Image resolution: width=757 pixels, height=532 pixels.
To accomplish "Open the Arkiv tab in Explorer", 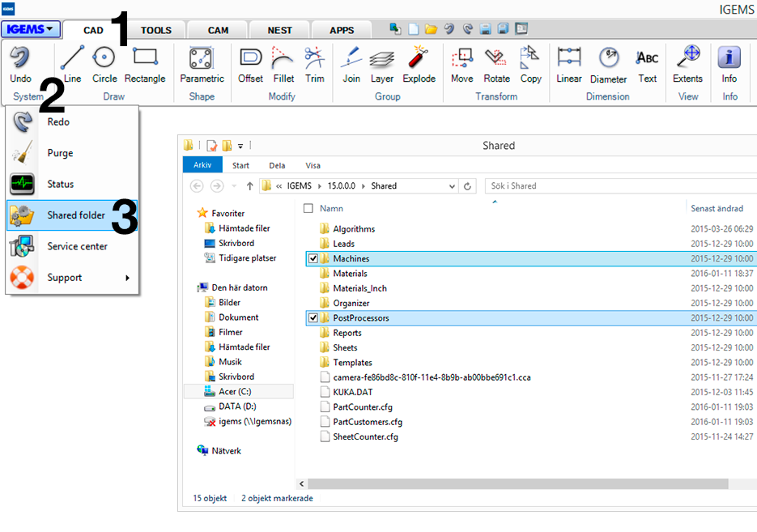I will pos(202,164).
